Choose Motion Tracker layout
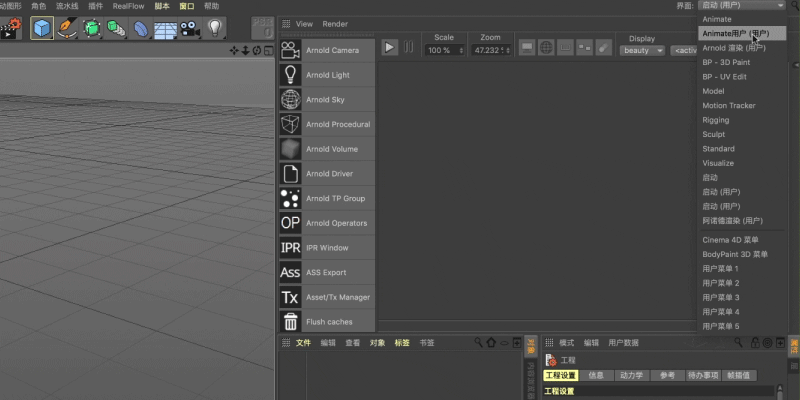The width and height of the screenshot is (800, 400). tap(742, 106)
